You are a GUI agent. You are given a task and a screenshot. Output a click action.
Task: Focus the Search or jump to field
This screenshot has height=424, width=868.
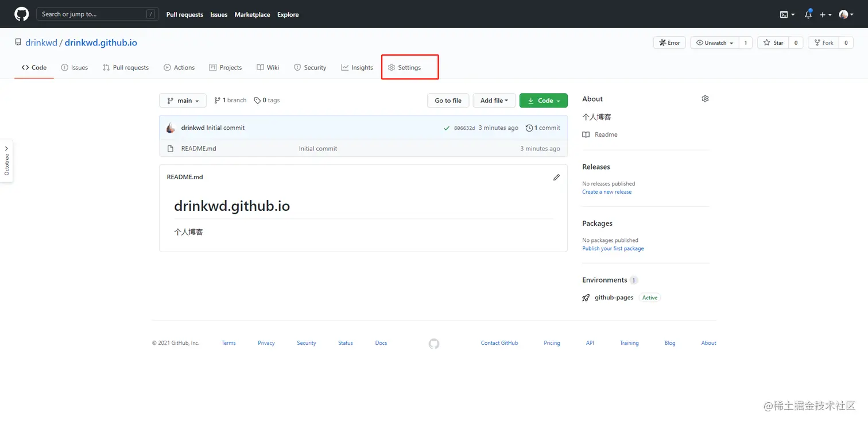pyautogui.click(x=98, y=14)
